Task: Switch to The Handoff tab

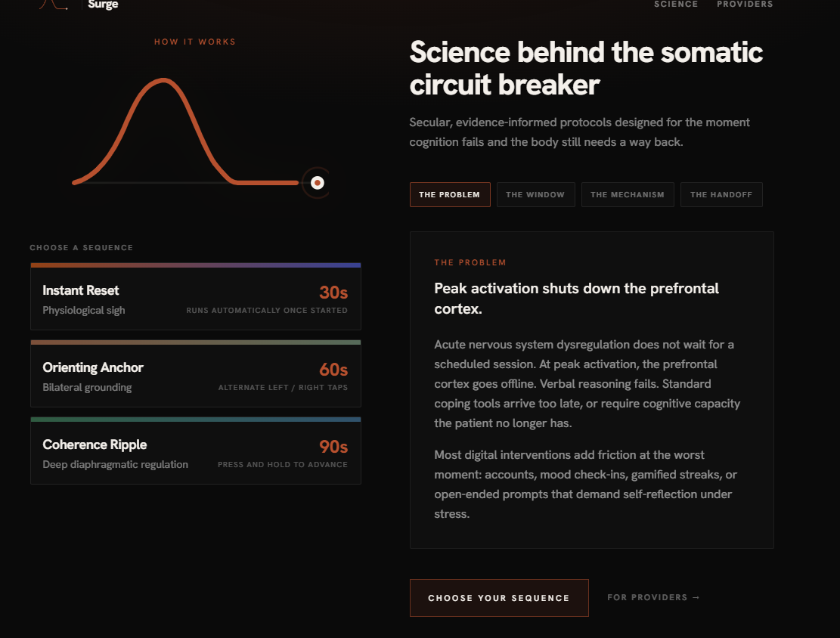Action: tap(721, 194)
